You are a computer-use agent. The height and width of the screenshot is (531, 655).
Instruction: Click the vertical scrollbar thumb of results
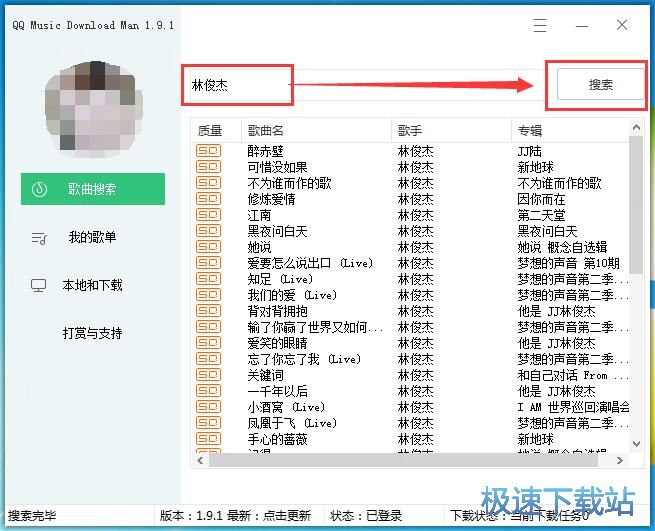[636, 205]
